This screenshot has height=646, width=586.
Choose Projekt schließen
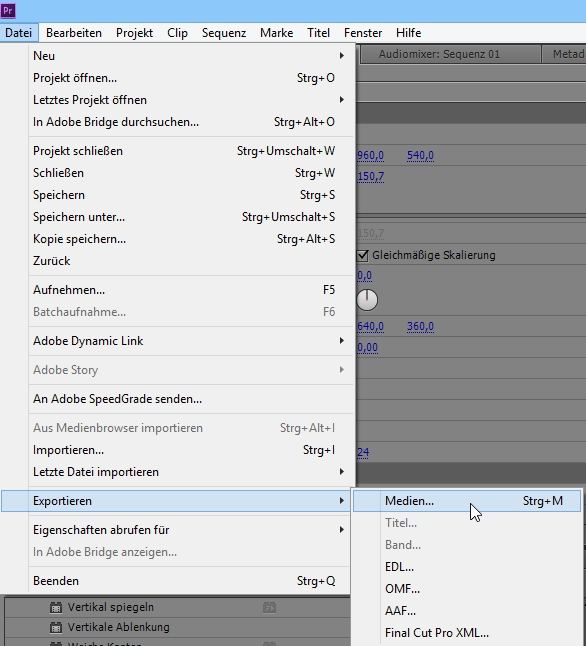coord(188,151)
